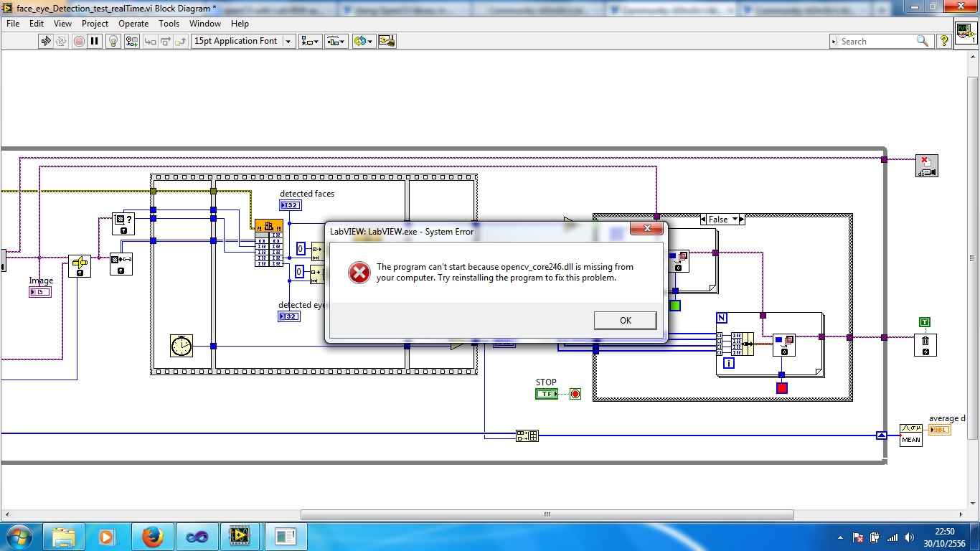Click the MEAN function node
Image resolution: width=980 pixels, height=551 pixels.
pyautogui.click(x=910, y=435)
